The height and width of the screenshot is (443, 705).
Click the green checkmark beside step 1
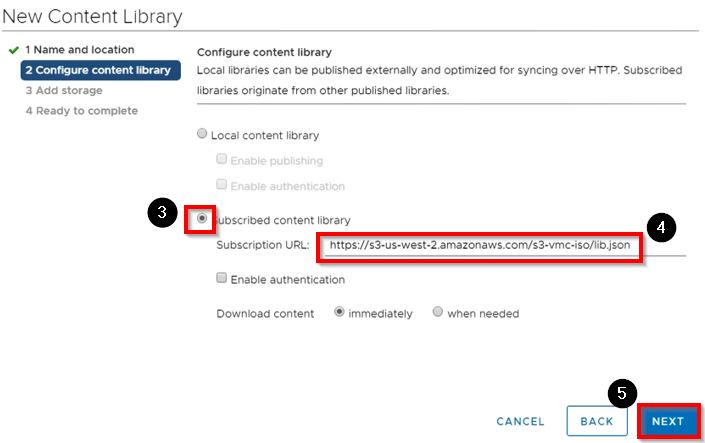[12, 50]
